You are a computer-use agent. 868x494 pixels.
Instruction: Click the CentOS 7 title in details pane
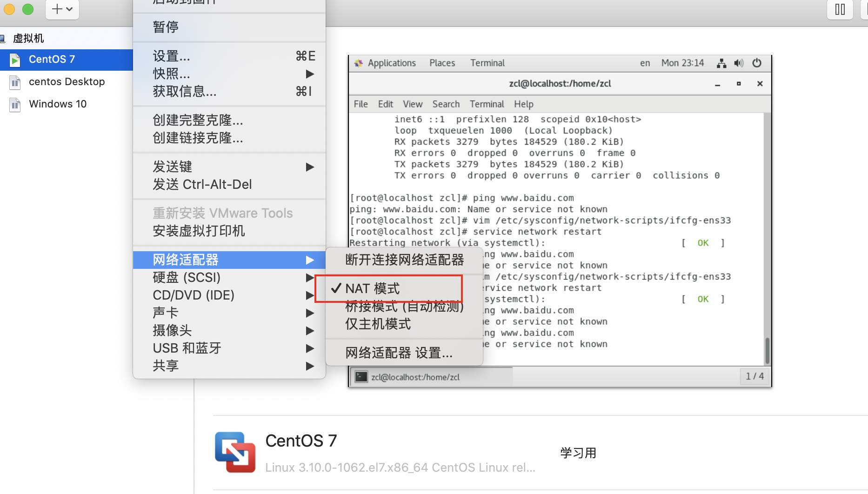(x=301, y=441)
